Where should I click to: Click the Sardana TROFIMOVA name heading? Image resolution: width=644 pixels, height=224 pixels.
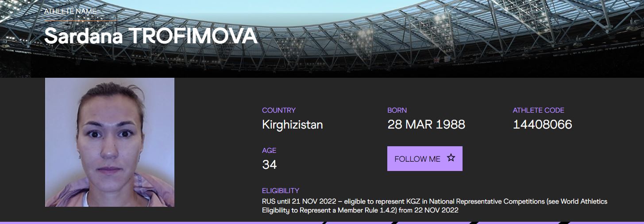tap(150, 36)
